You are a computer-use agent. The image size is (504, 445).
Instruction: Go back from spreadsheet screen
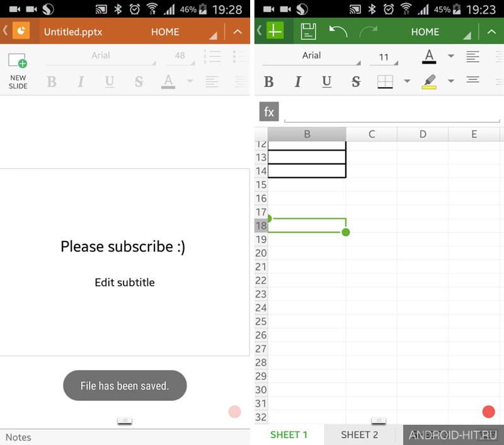[x=260, y=31]
